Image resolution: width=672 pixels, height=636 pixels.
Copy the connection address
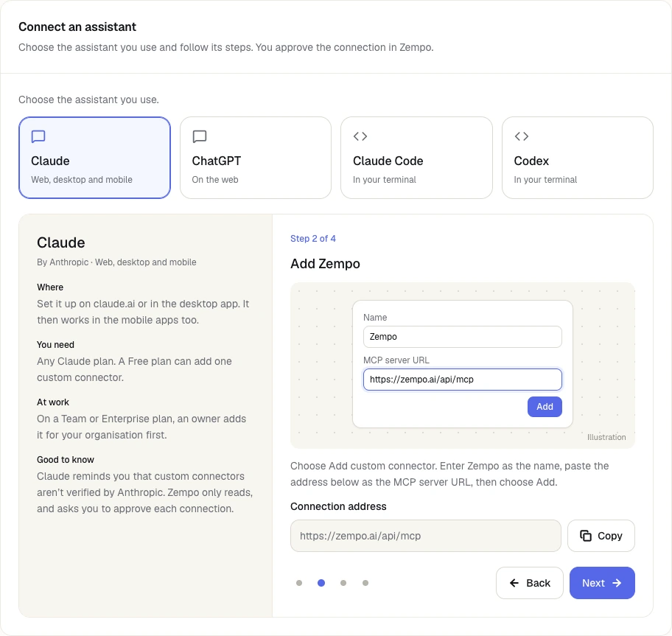[601, 536]
